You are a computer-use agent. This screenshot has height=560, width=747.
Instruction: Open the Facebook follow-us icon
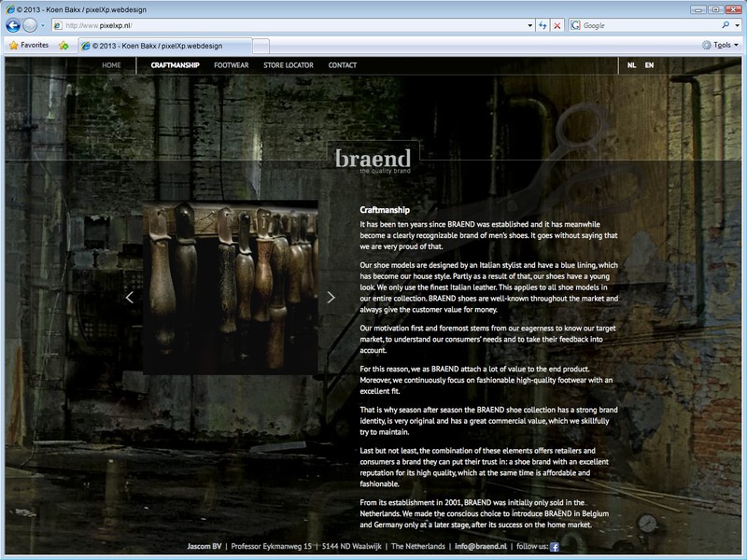(x=555, y=547)
